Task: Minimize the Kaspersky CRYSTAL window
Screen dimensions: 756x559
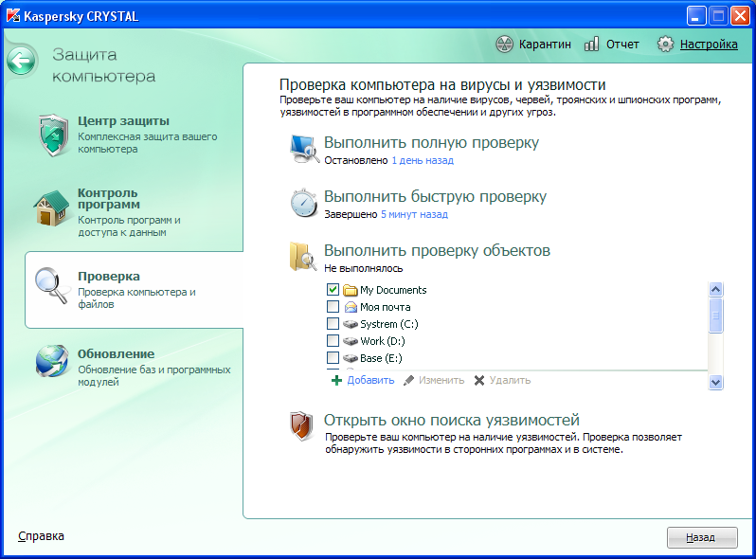Action: [x=696, y=16]
